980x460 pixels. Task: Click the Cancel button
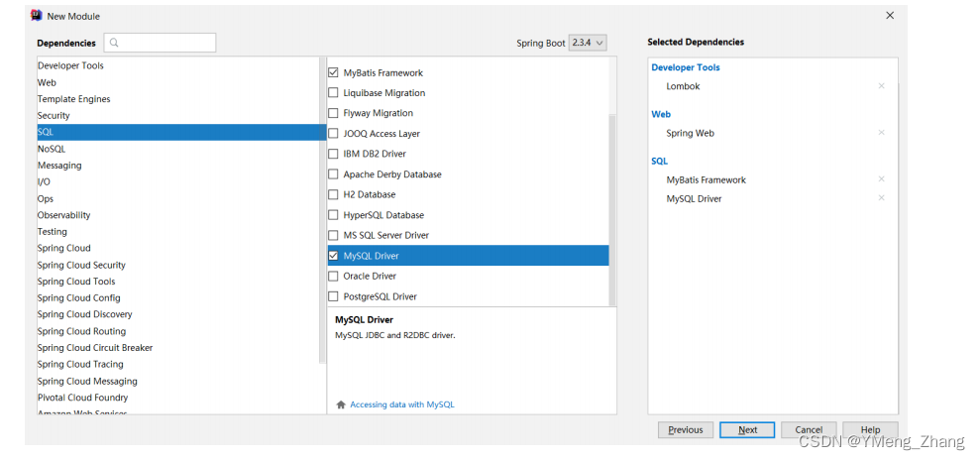tap(809, 430)
